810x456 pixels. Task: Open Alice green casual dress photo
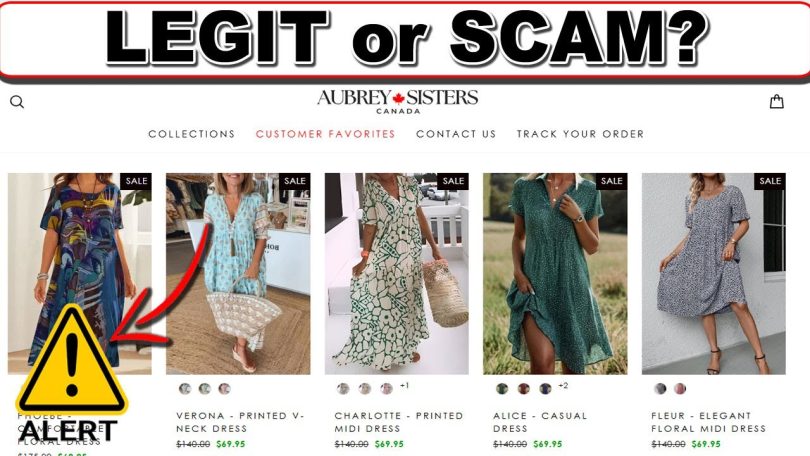pyautogui.click(x=555, y=274)
